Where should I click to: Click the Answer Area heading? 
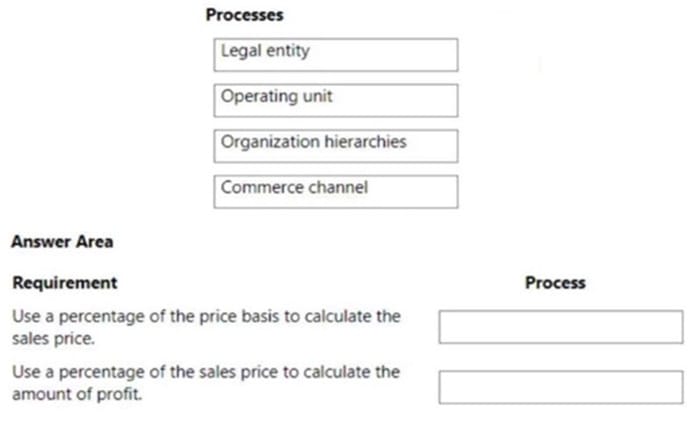tap(62, 242)
